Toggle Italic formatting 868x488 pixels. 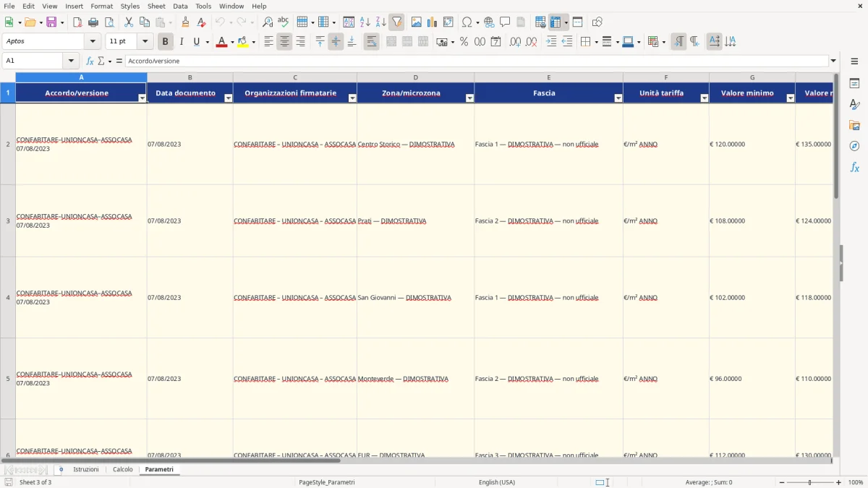point(182,42)
